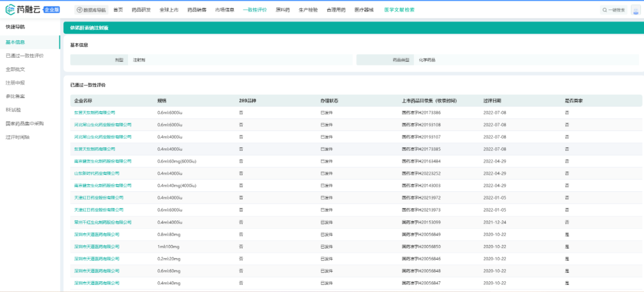Open the 药品研发 menu

(141, 10)
